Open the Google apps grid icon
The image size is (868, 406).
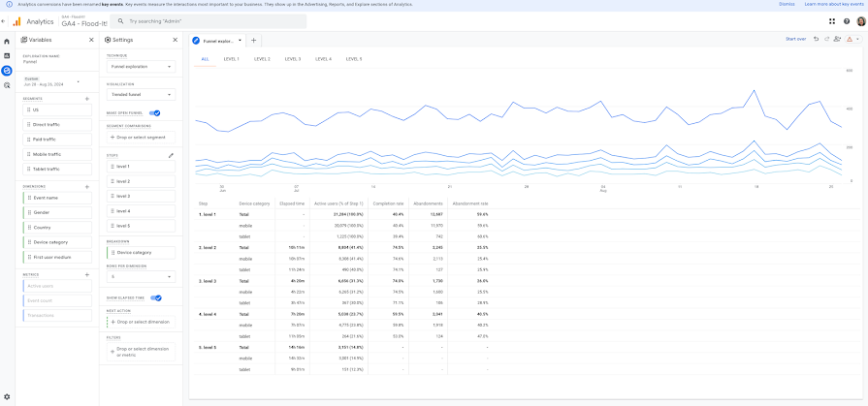[832, 21]
